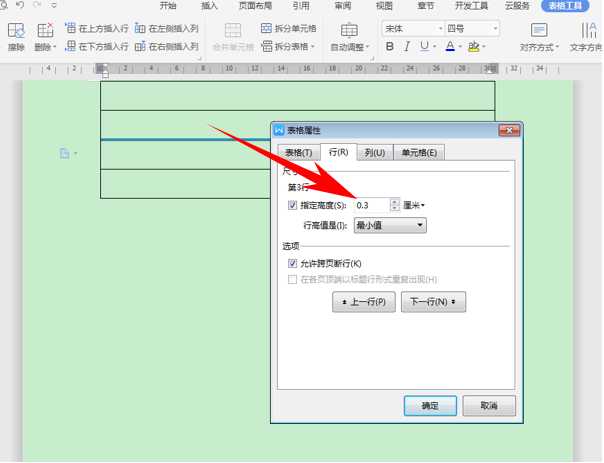Close the Table Properties dialog
604x463 pixels.
(509, 130)
